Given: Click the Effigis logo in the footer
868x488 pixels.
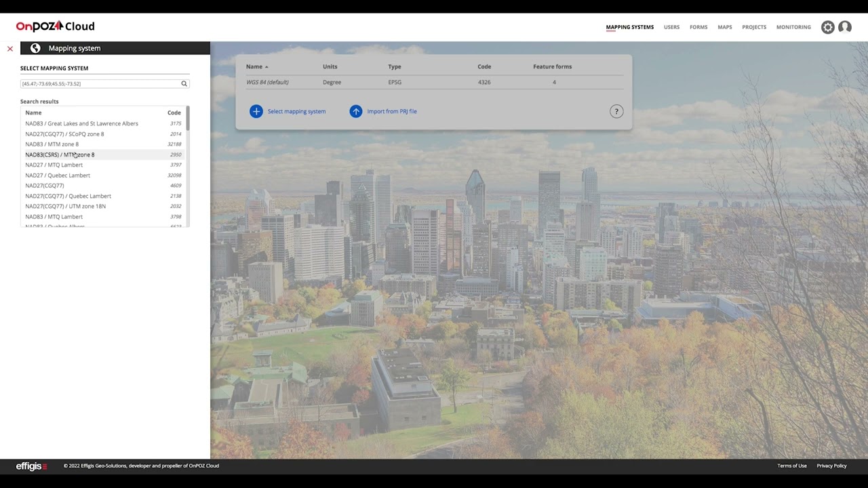Looking at the screenshot, I should click(32, 466).
